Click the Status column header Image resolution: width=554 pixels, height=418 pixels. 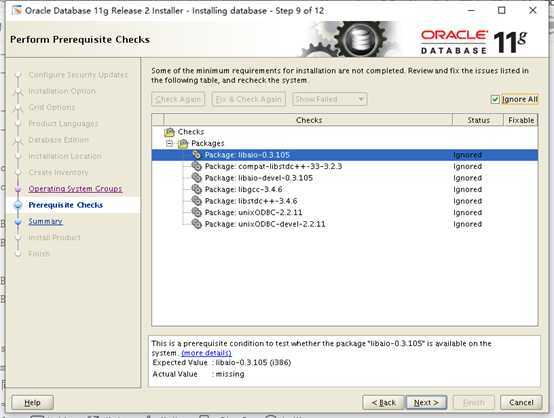pos(478,120)
